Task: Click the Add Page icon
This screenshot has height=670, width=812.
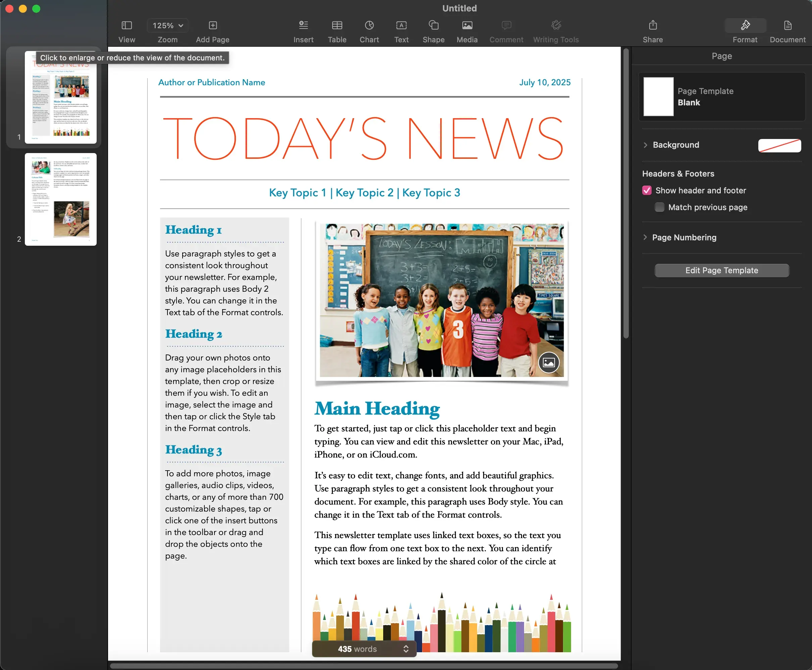Action: (212, 26)
